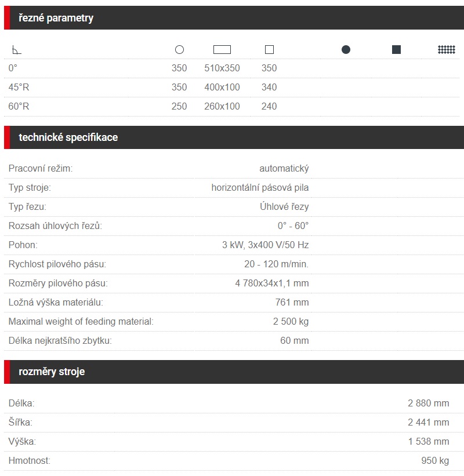Click the "Délka:" label
This screenshot has width=464, height=476.
21,403
